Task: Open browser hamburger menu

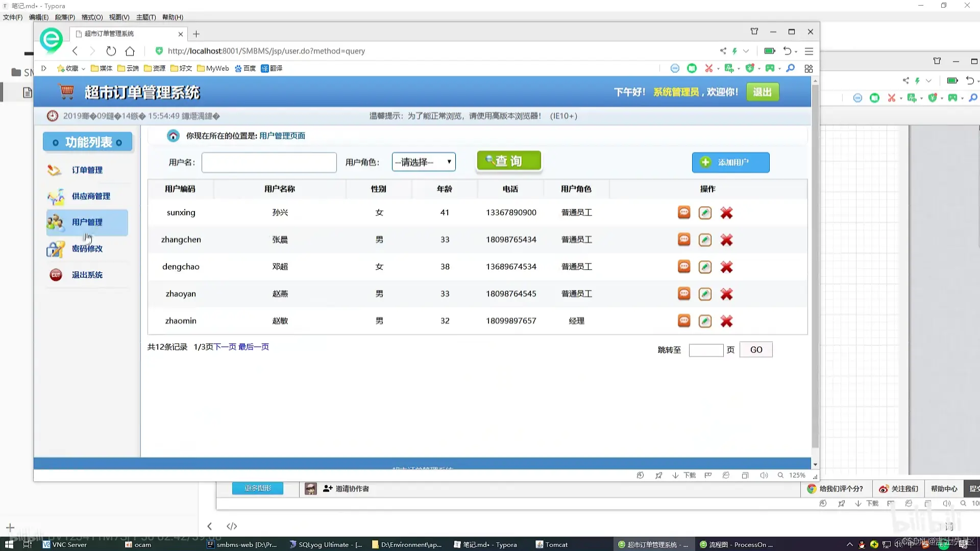Action: [x=809, y=51]
